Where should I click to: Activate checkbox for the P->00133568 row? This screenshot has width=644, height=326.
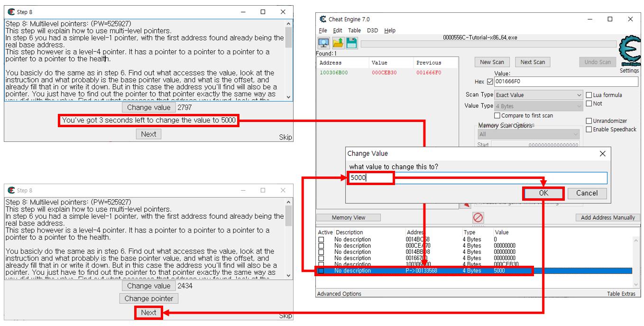click(321, 271)
